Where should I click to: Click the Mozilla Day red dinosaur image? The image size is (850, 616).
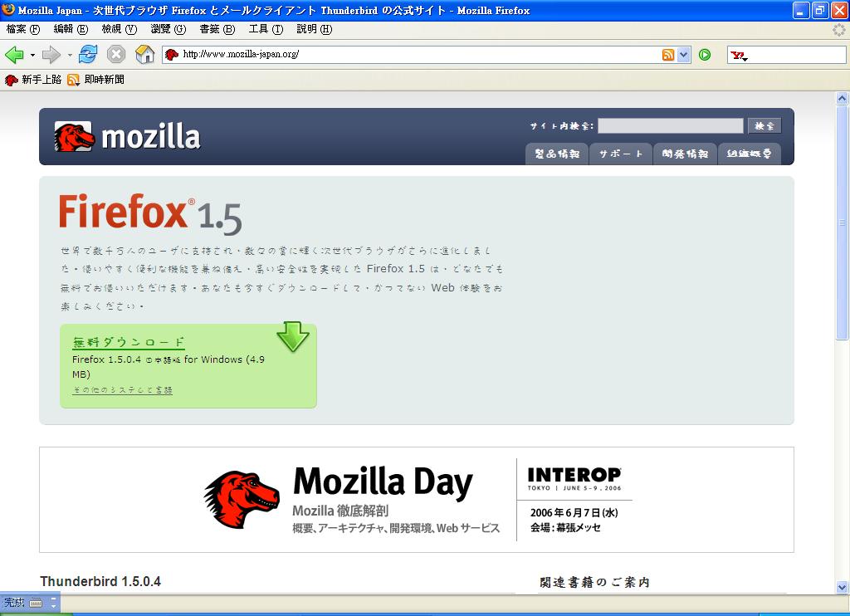pyautogui.click(x=242, y=500)
